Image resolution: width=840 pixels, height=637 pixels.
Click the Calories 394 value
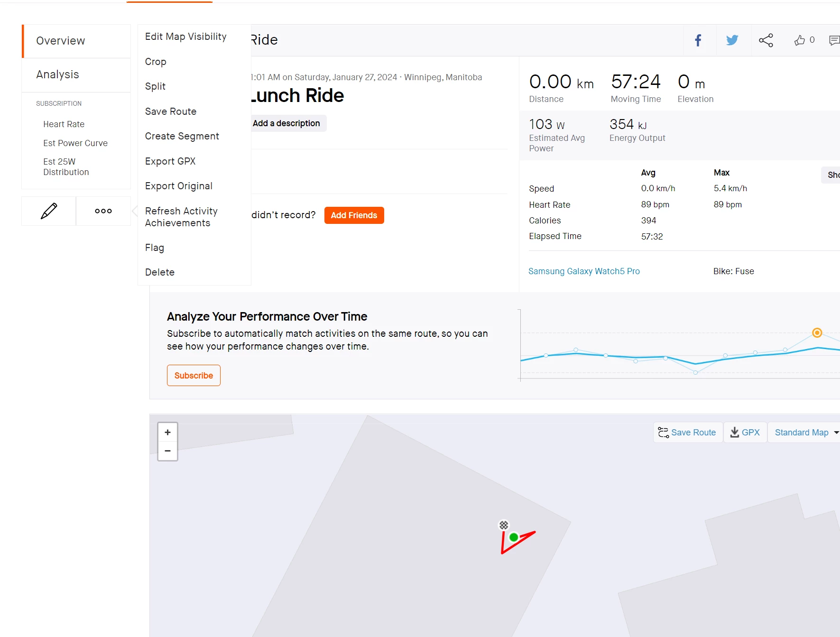click(x=649, y=221)
